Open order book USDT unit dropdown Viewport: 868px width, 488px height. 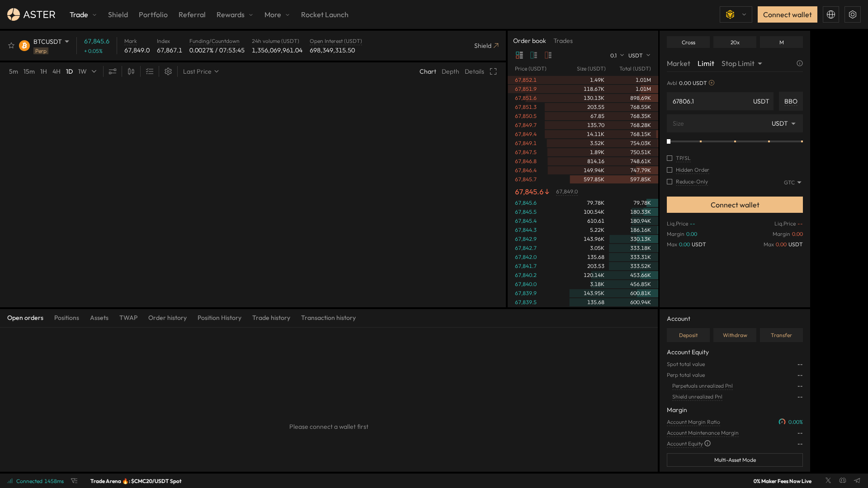639,55
